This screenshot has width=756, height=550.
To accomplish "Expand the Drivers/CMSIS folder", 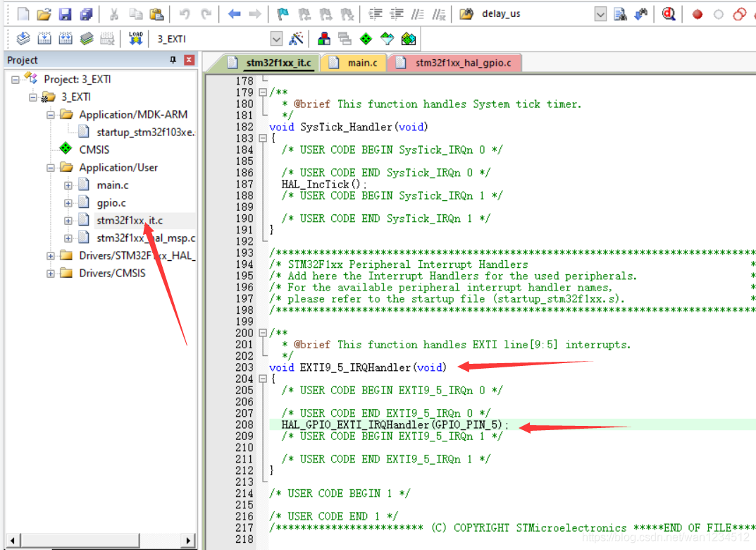I will click(51, 274).
